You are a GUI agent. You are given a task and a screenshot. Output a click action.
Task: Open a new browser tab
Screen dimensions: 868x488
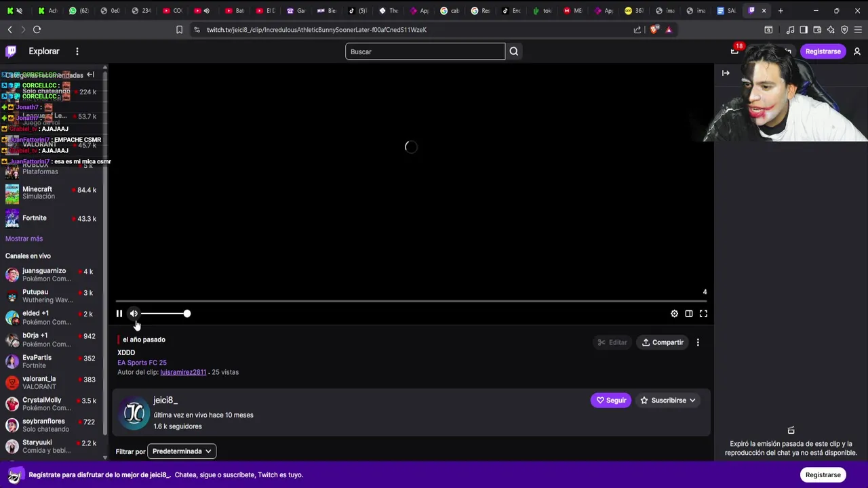pos(781,11)
